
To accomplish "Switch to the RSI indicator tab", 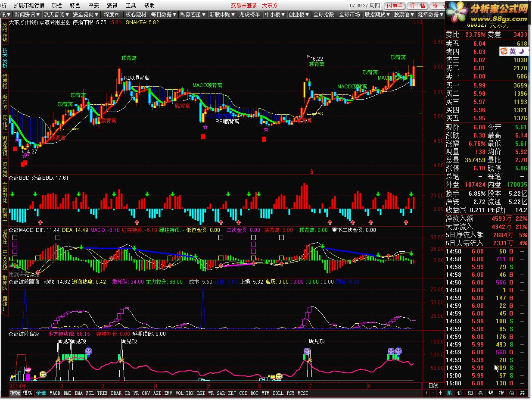I will click(x=201, y=393).
